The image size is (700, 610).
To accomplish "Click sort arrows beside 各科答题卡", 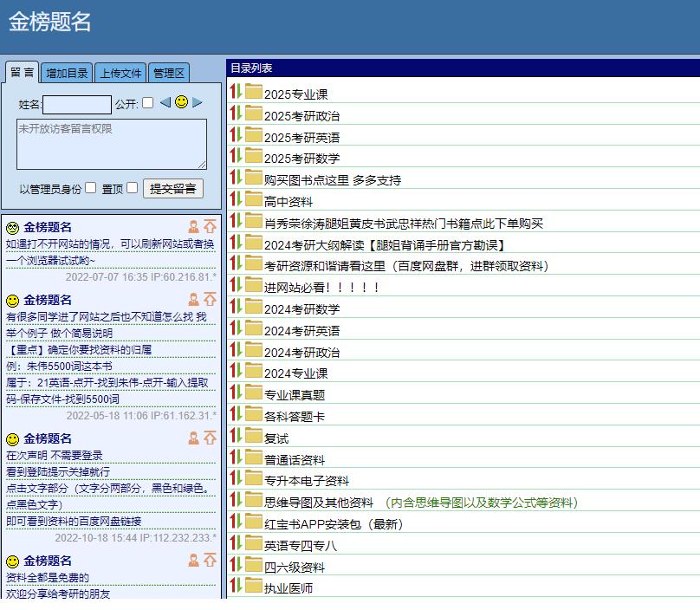I will coord(236,414).
